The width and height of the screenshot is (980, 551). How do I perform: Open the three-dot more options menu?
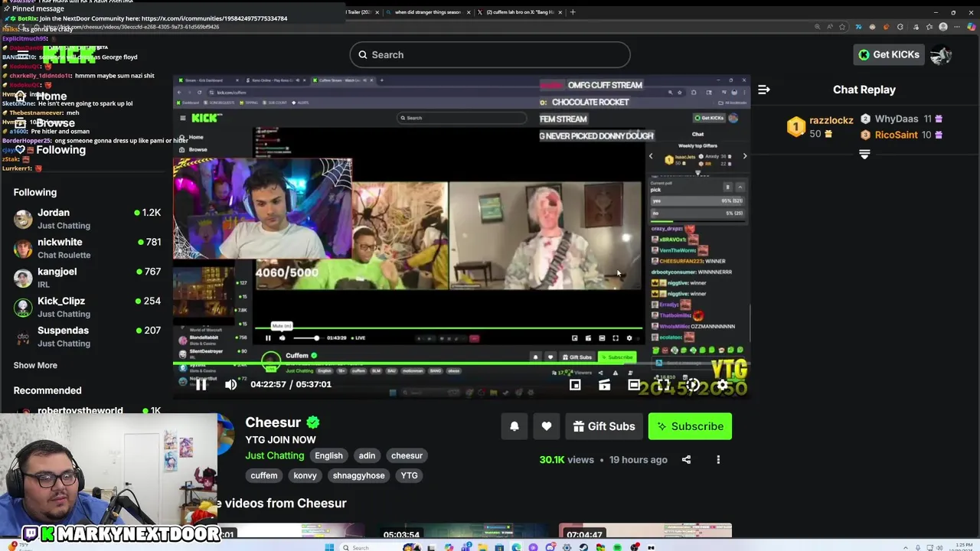[718, 460]
